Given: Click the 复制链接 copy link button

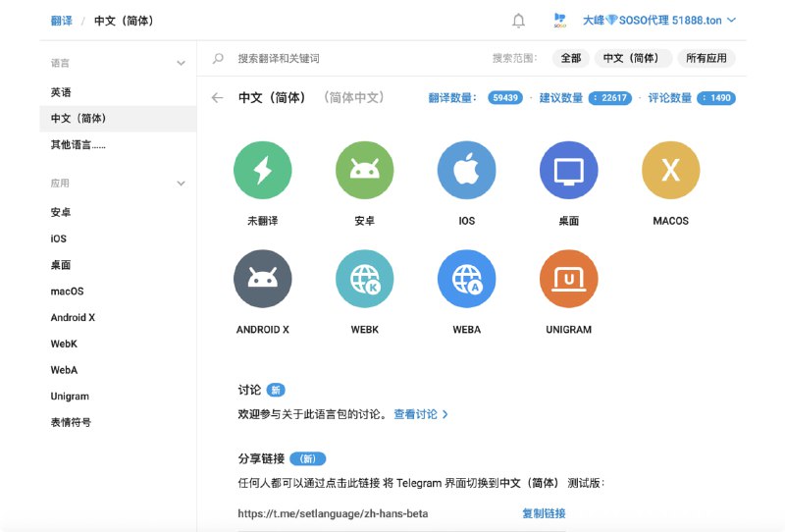Looking at the screenshot, I should pyautogui.click(x=544, y=513).
